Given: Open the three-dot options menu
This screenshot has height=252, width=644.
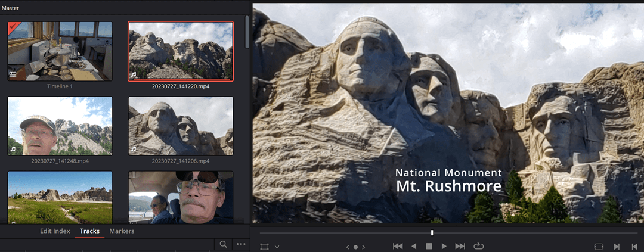Looking at the screenshot, I should click(x=241, y=244).
